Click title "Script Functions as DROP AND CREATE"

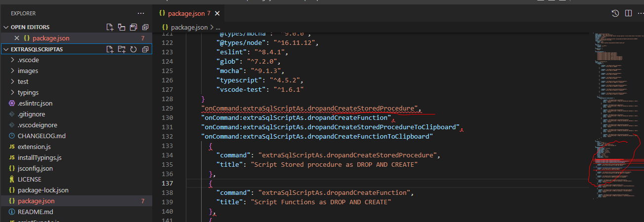click(321, 202)
